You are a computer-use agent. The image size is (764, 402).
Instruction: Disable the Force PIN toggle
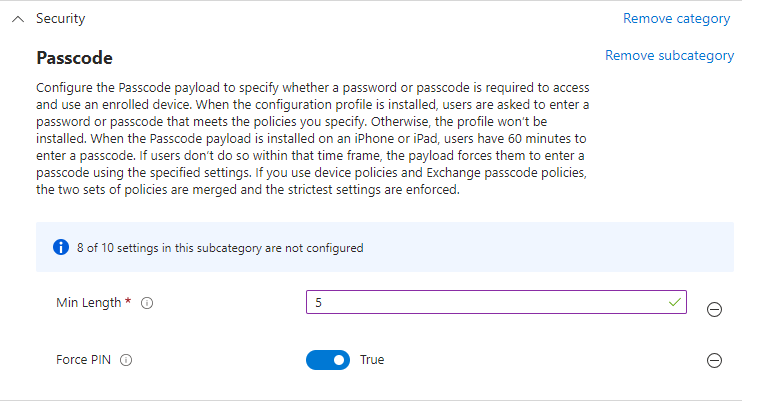pyautogui.click(x=328, y=360)
